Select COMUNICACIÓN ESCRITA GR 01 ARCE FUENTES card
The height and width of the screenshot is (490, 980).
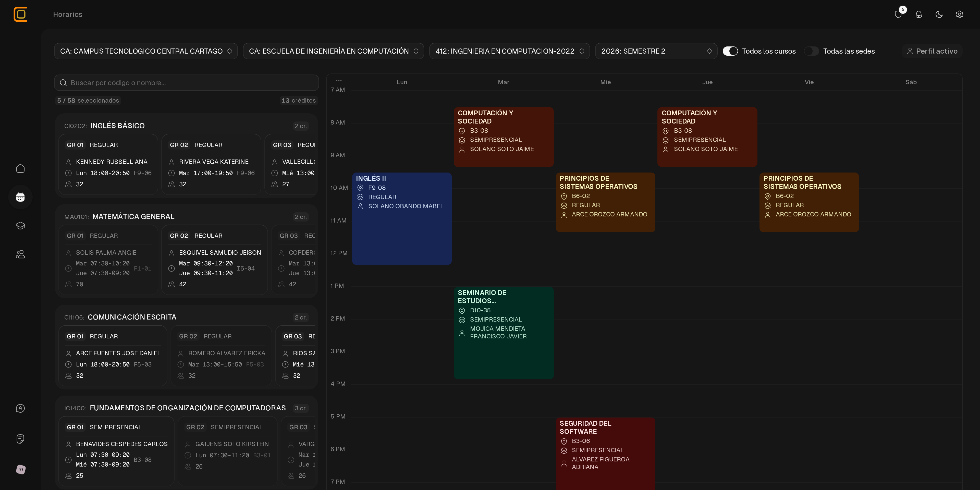(113, 356)
